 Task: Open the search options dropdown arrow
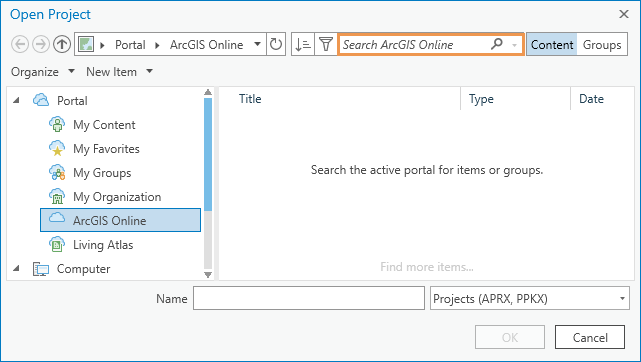tap(514, 45)
